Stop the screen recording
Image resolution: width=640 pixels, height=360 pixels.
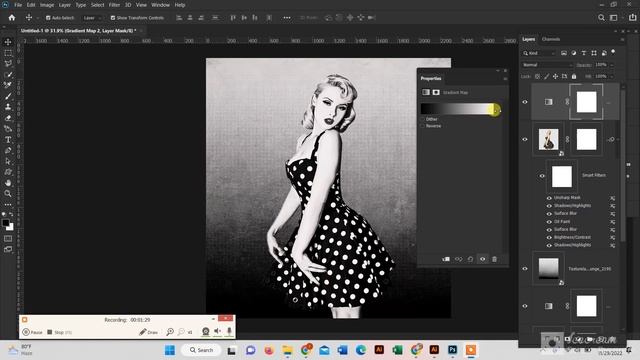pyautogui.click(x=59, y=332)
